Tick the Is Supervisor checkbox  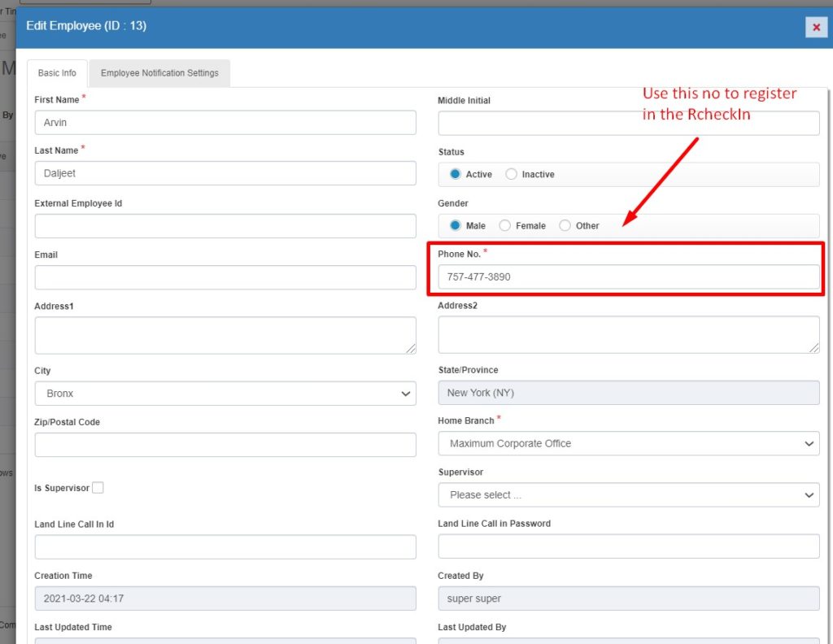click(x=98, y=488)
